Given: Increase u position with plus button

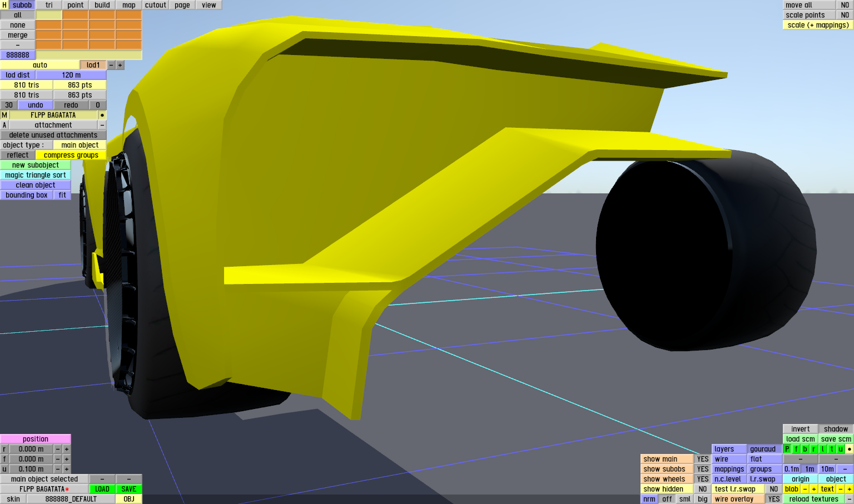Looking at the screenshot, I should 67,469.
